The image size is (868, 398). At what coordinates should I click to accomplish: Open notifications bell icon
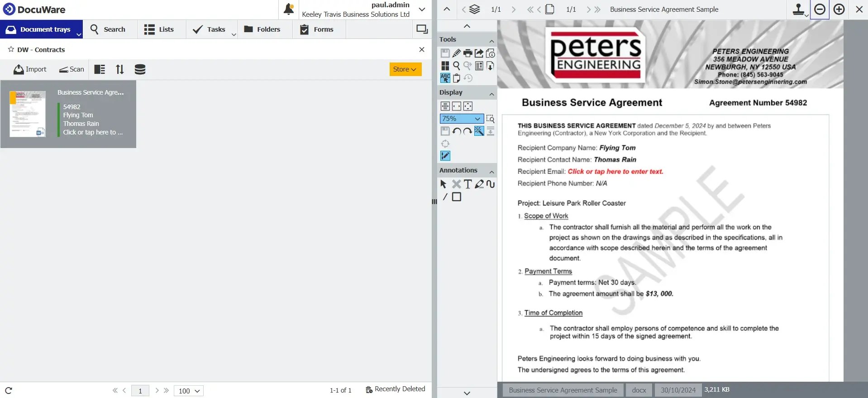(289, 9)
